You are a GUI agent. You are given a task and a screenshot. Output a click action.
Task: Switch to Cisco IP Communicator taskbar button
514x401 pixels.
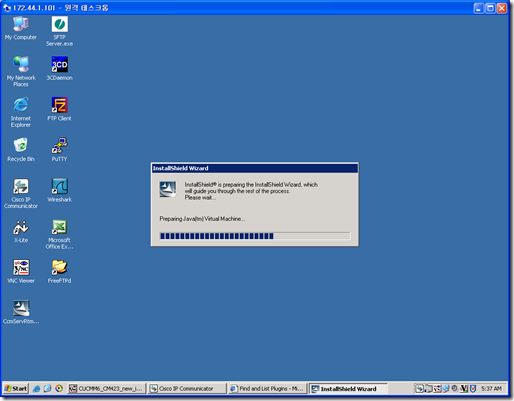click(187, 389)
